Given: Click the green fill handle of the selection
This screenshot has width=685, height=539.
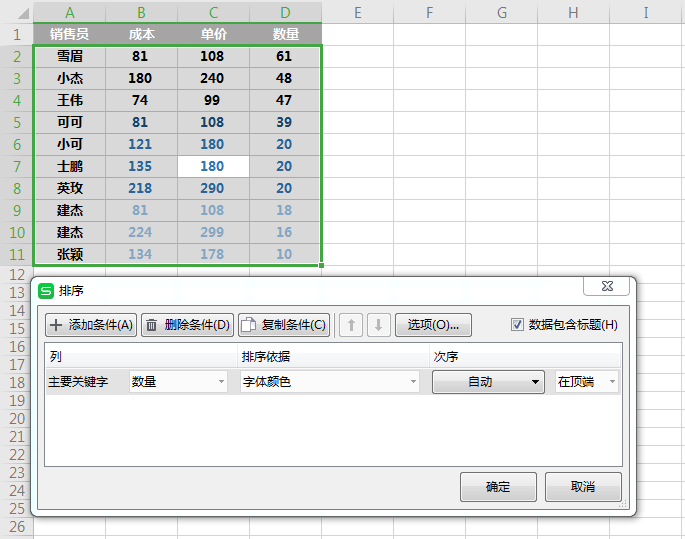Looking at the screenshot, I should pos(322,265).
